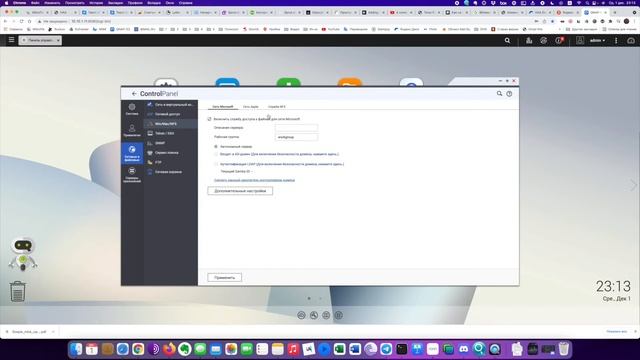Select the AD domain member radio button

click(x=216, y=154)
